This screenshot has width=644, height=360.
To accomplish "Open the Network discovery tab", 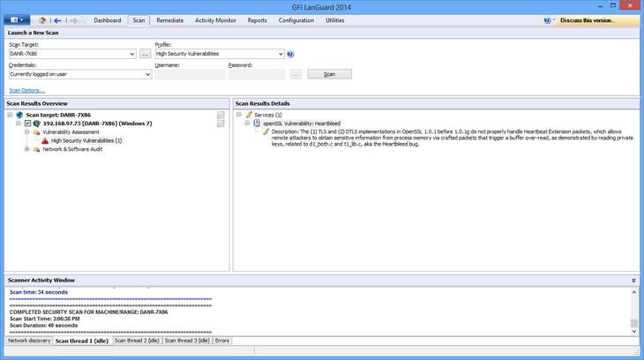I will pos(29,341).
